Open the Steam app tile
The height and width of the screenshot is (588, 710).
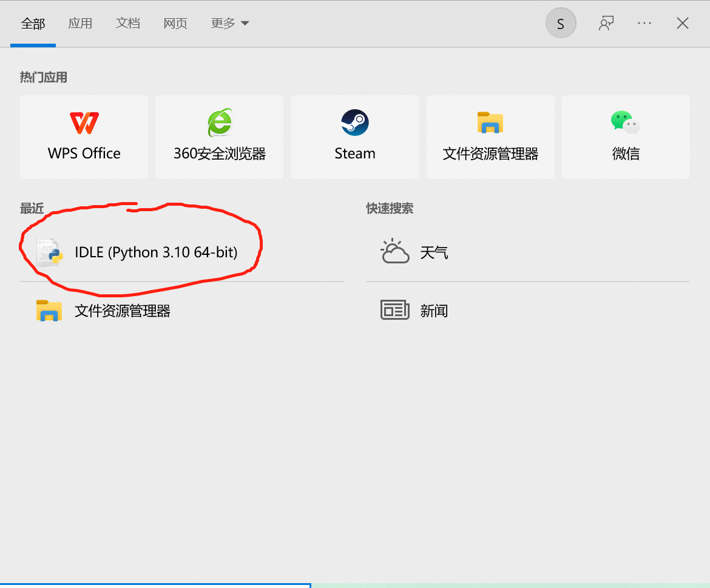click(x=354, y=137)
